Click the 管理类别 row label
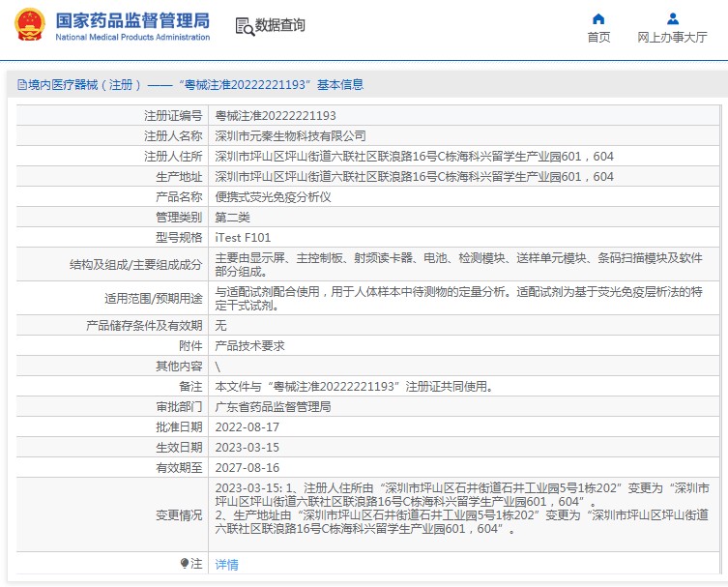The height and width of the screenshot is (587, 728). coord(179,218)
